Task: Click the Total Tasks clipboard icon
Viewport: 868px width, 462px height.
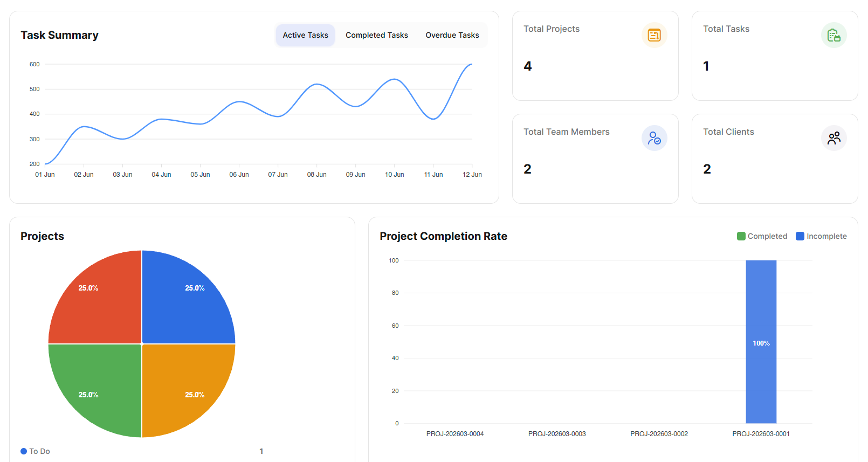Action: [833, 35]
